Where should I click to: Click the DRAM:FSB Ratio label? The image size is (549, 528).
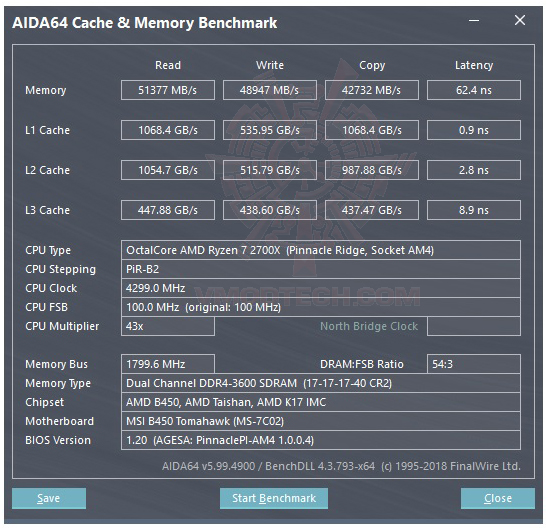pos(362,364)
